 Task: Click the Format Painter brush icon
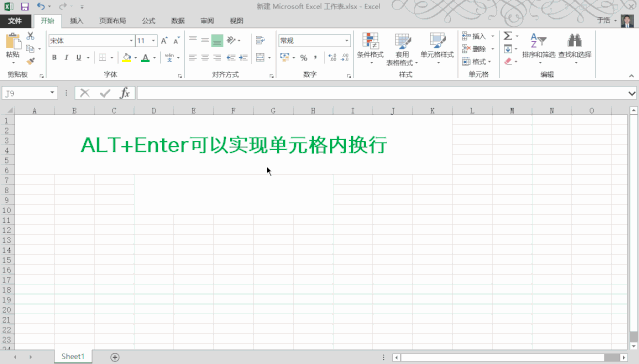pos(30,61)
